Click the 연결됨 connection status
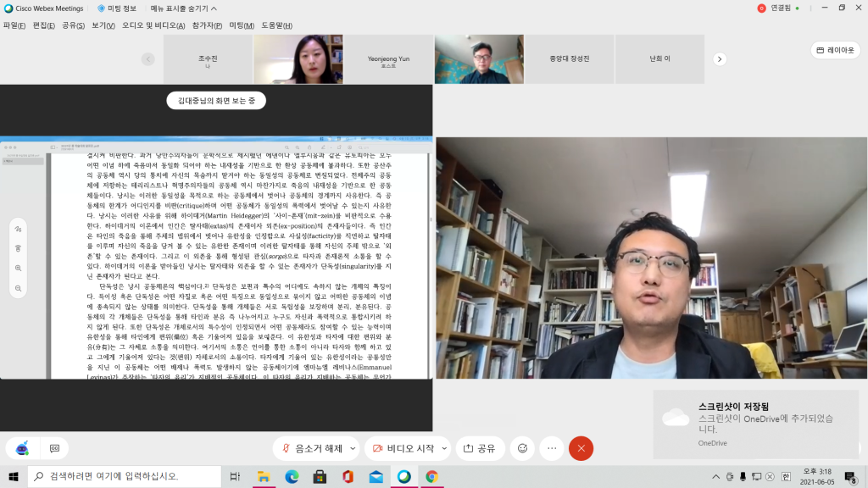868x488 pixels. (x=781, y=8)
